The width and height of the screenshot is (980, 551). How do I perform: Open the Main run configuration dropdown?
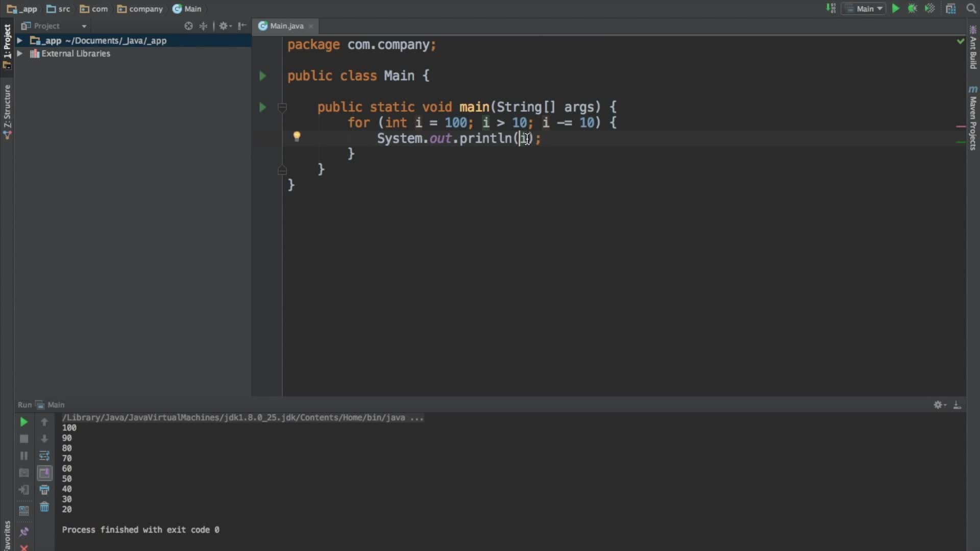point(864,9)
